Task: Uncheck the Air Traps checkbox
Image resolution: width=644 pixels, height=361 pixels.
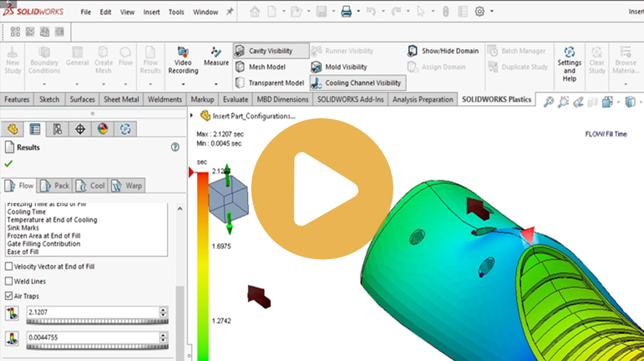Action: [9, 296]
